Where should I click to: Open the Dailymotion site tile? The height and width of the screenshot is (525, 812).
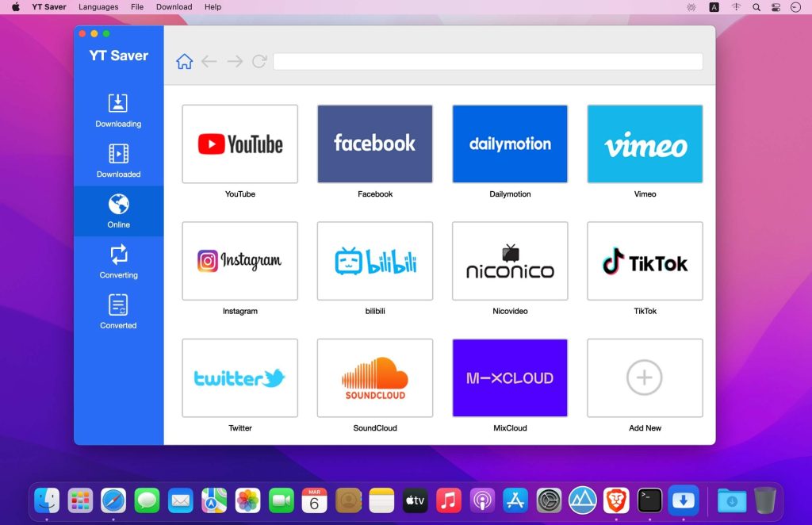(510, 144)
